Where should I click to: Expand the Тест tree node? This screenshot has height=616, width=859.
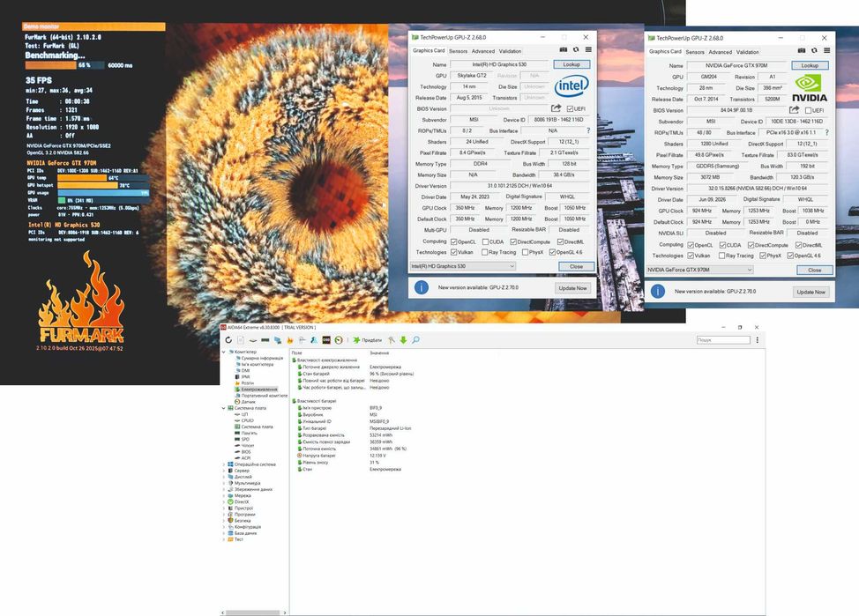coord(223,539)
